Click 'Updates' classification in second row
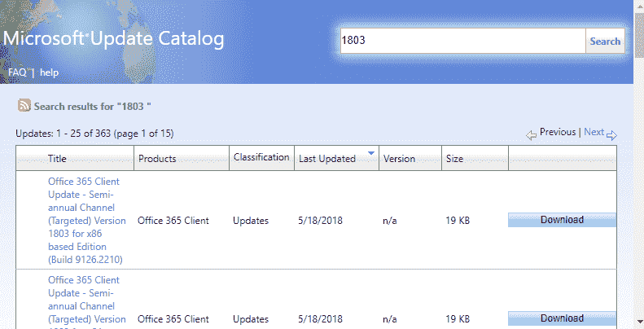The image size is (644, 329). point(251,319)
